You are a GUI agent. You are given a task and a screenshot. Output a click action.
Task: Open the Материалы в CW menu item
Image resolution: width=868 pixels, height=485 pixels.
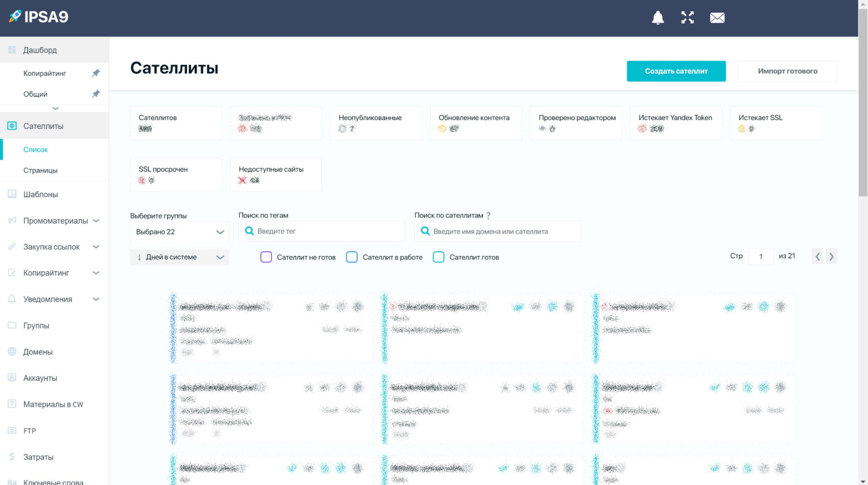(54, 404)
